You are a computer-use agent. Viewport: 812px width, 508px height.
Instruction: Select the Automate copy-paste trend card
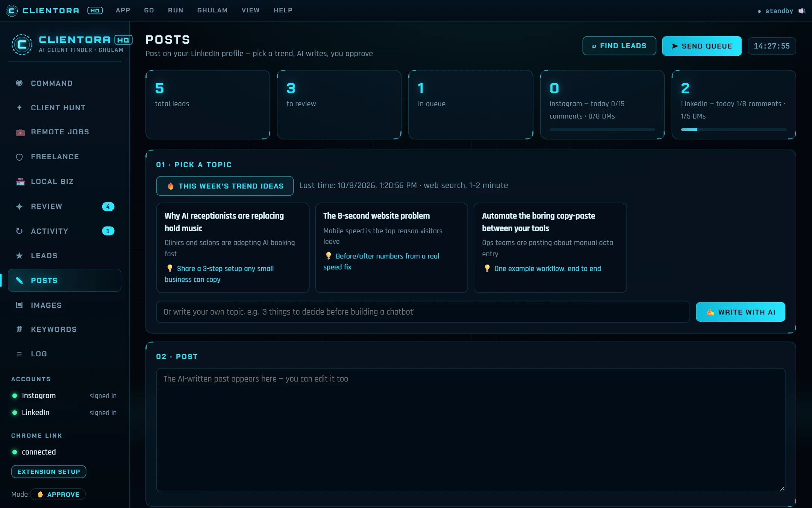pos(550,248)
